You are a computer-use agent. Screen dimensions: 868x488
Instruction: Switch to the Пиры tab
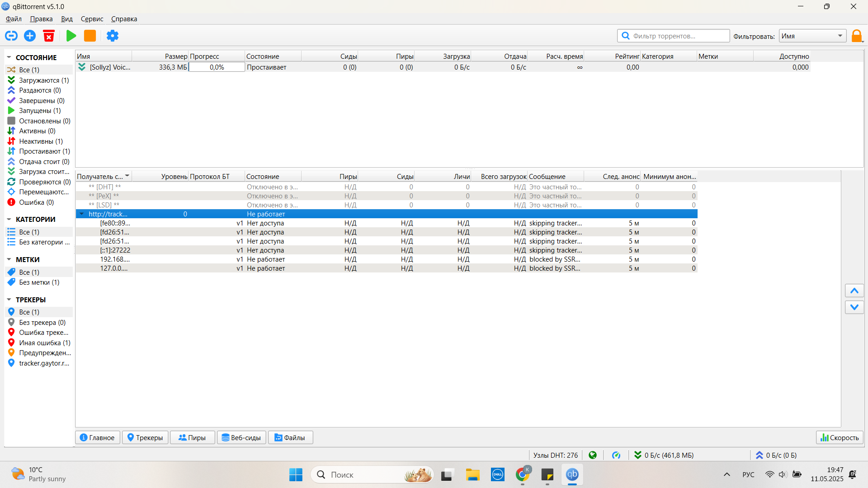click(x=192, y=437)
